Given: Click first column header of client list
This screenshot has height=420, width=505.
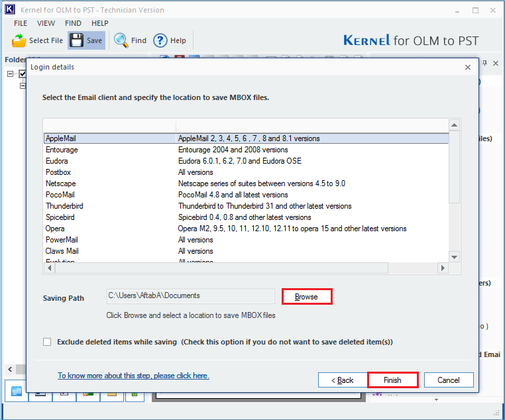Looking at the screenshot, I should click(109, 125).
